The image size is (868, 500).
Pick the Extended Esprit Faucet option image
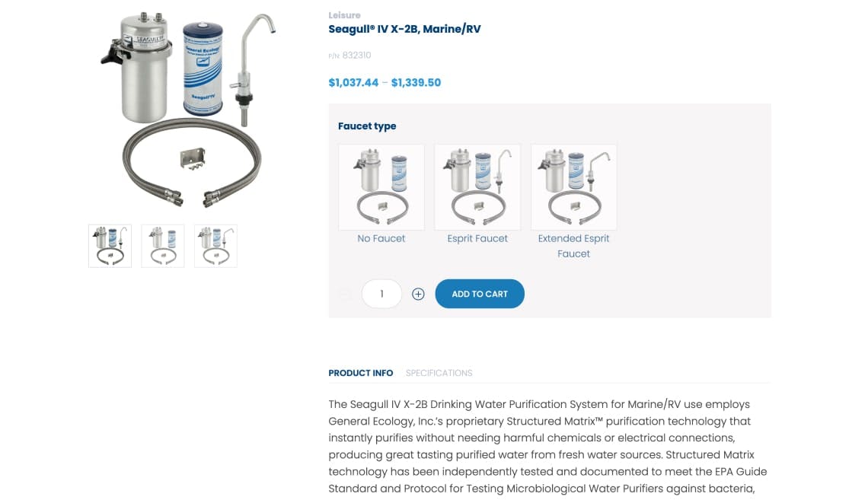(x=573, y=187)
